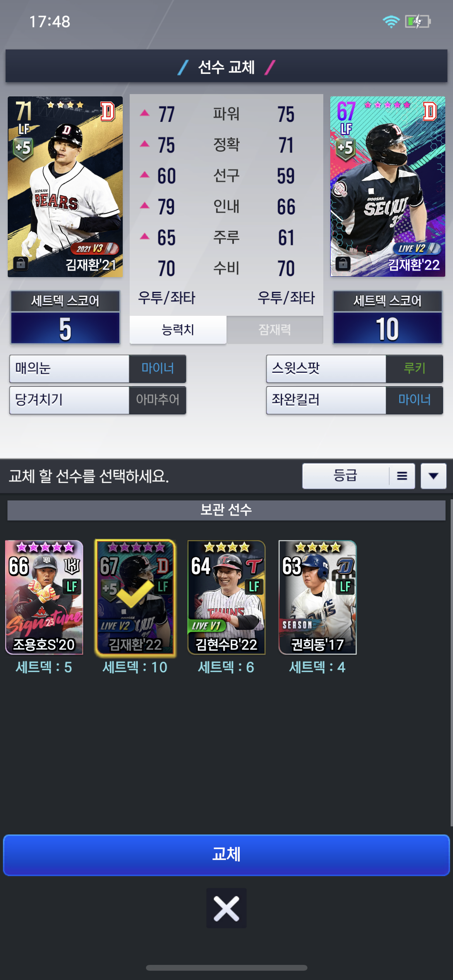The height and width of the screenshot is (980, 453).
Task: Open the list-view icon beside 등급
Action: pyautogui.click(x=402, y=476)
